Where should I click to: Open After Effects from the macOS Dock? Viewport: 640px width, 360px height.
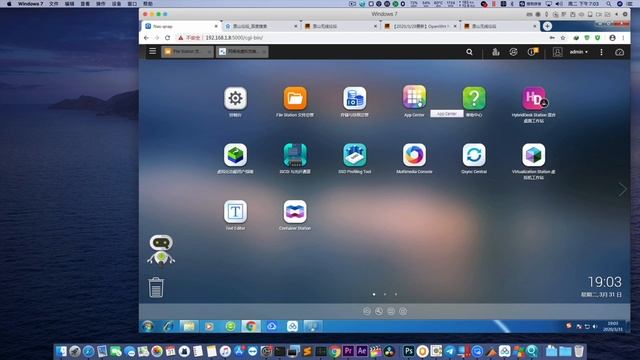tap(362, 351)
